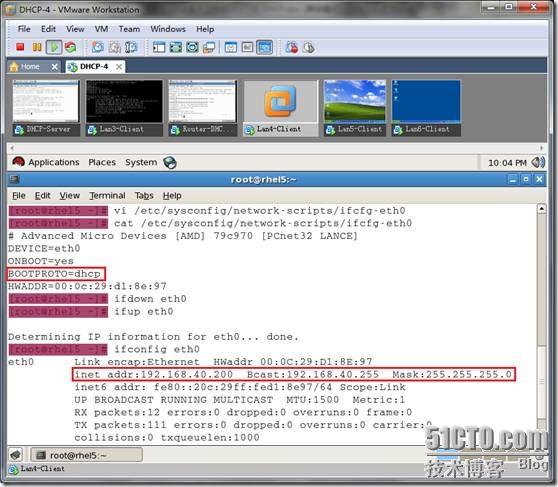Select the Lan3-Client VM thumbnail

coord(124,108)
